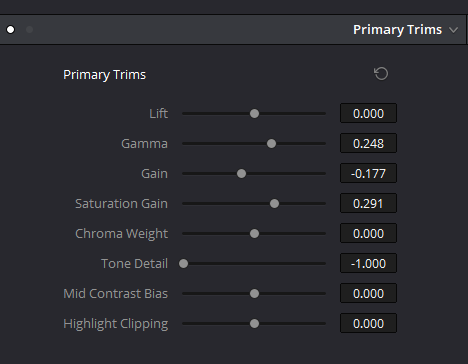Viewport: 468px width, 364px height.
Task: Select the Tone Detail field showing -1.000
Action: [368, 263]
